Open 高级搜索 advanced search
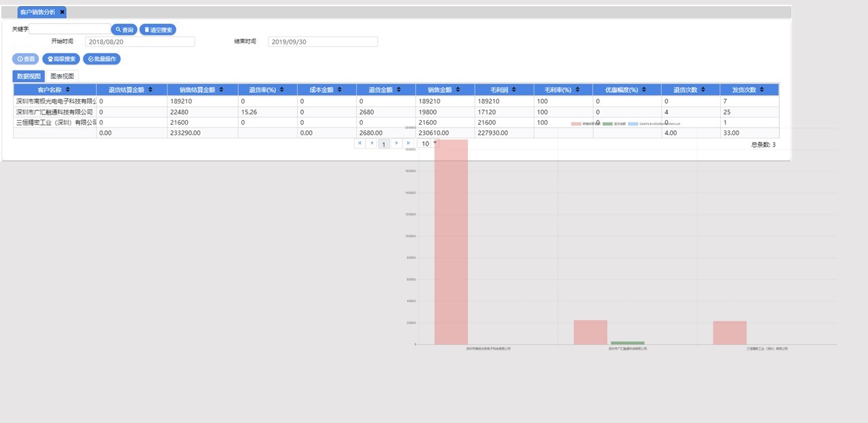 [61, 59]
